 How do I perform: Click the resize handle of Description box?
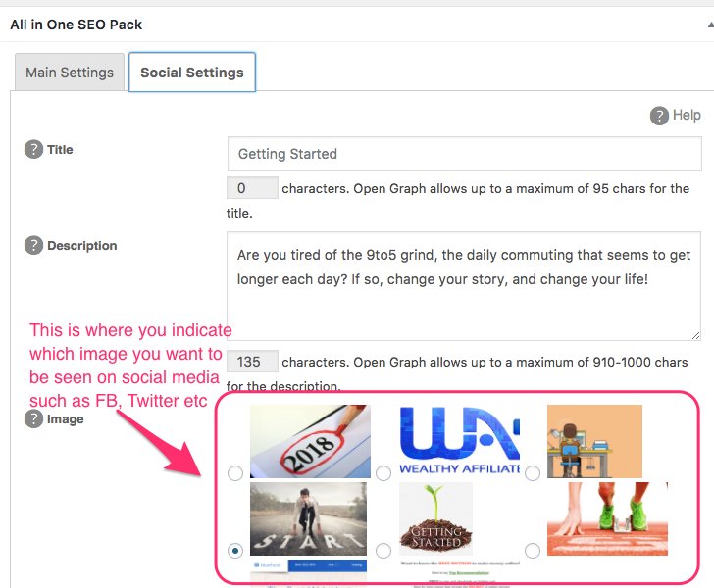point(695,335)
